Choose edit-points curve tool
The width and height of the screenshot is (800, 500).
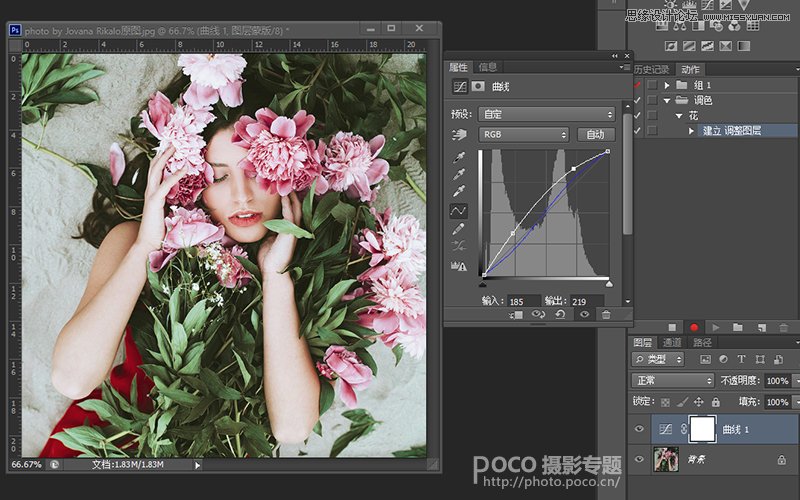coord(459,210)
